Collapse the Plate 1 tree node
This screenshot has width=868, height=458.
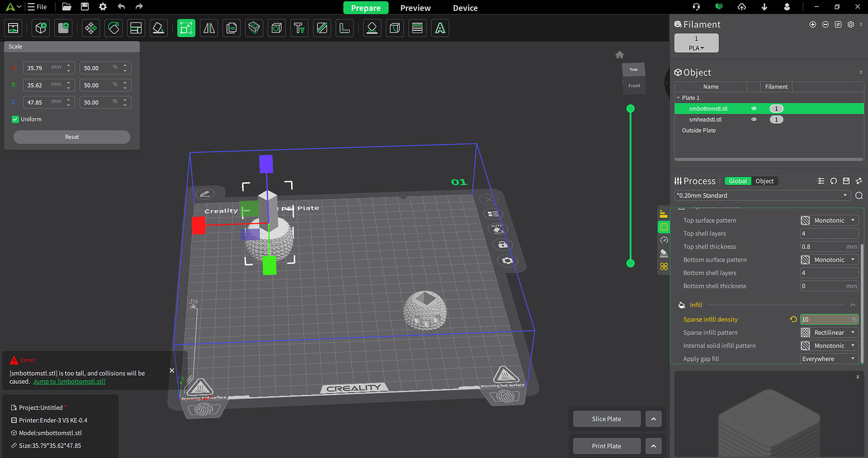[679, 98]
